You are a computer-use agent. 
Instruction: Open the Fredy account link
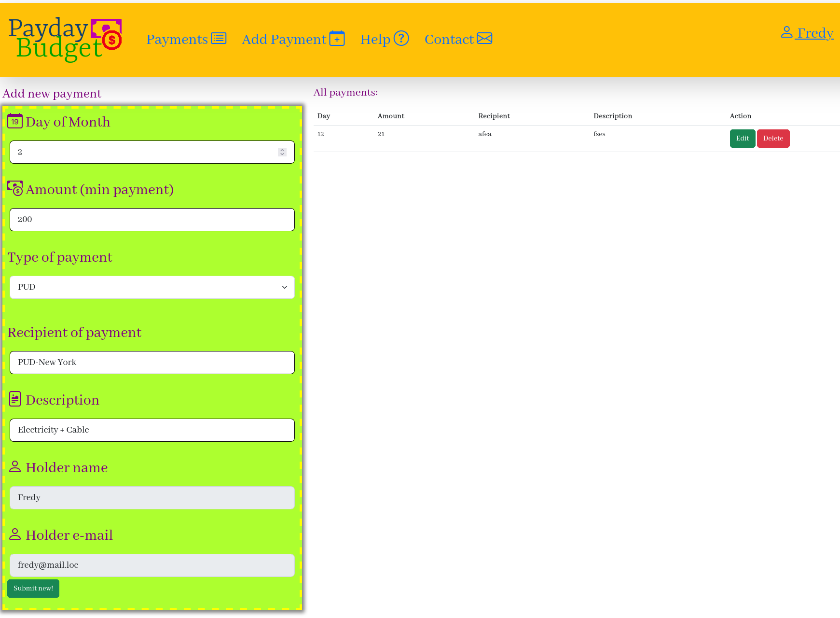pyautogui.click(x=815, y=33)
